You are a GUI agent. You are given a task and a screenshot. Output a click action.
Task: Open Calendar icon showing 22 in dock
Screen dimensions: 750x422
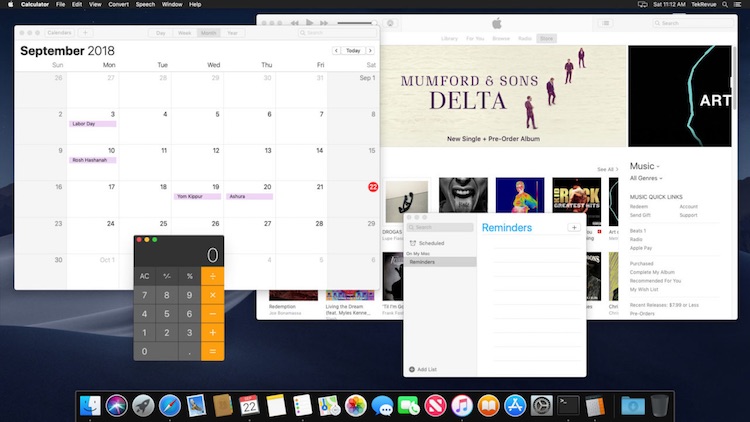249,406
